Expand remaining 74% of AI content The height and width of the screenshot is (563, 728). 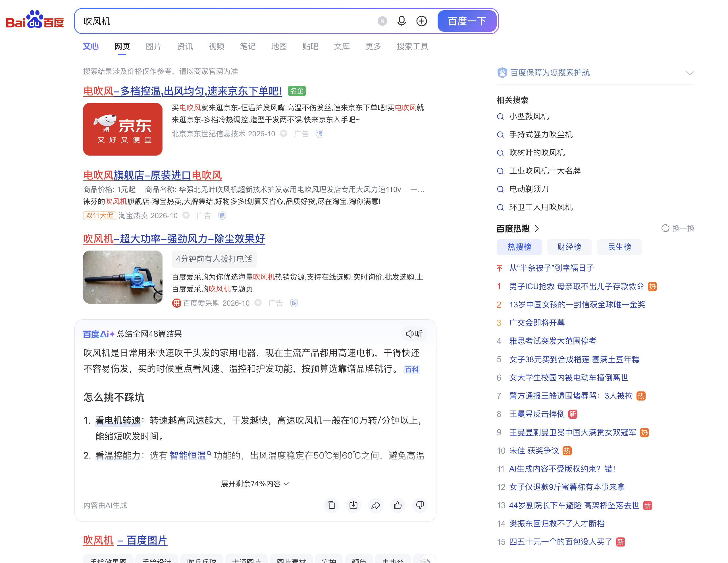pyautogui.click(x=255, y=484)
